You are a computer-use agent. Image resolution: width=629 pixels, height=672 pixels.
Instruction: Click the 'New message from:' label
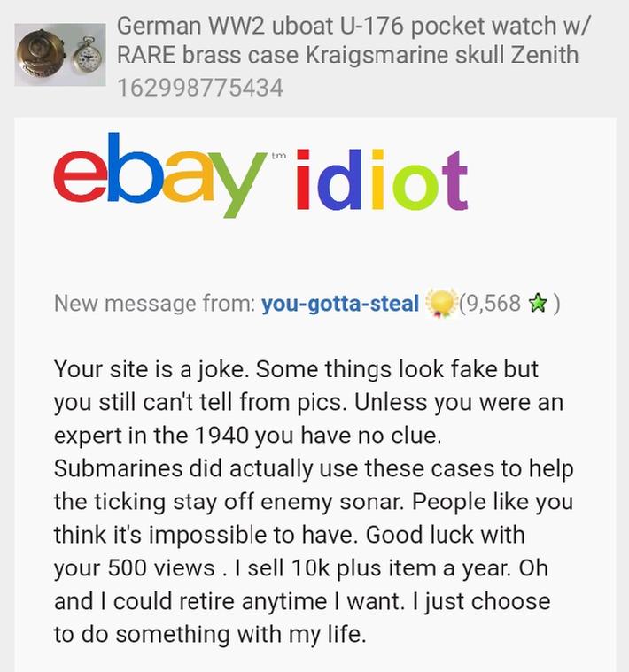click(155, 304)
